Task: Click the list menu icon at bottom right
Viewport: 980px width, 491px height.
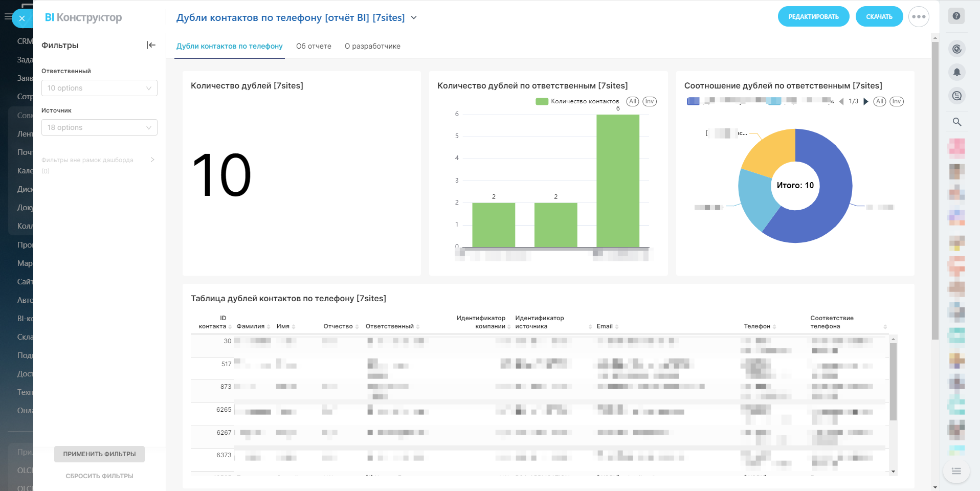Action: pyautogui.click(x=956, y=471)
